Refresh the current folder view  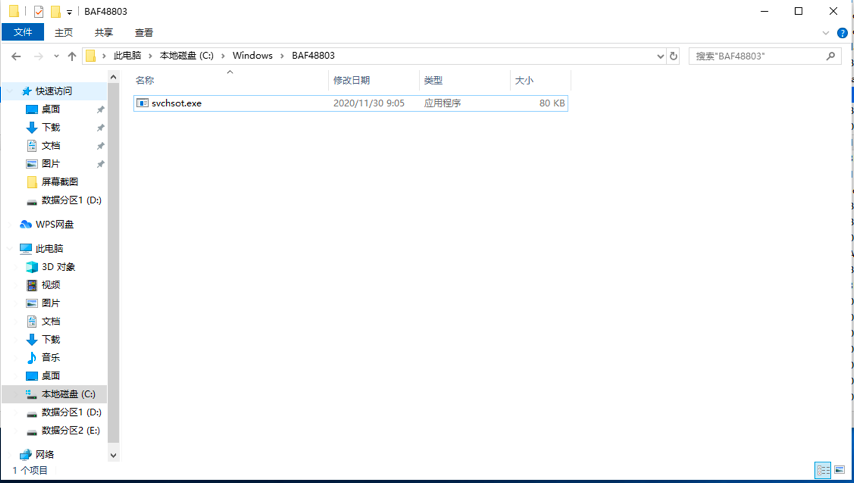tap(673, 56)
